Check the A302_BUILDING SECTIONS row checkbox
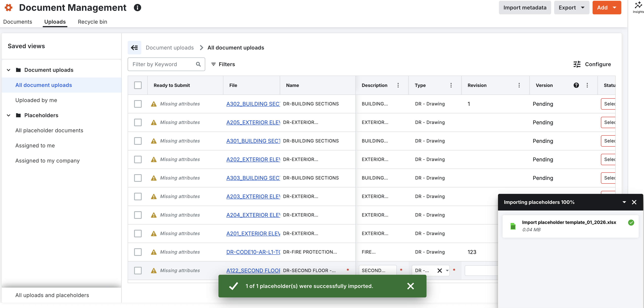The width and height of the screenshot is (644, 308). pos(138,104)
